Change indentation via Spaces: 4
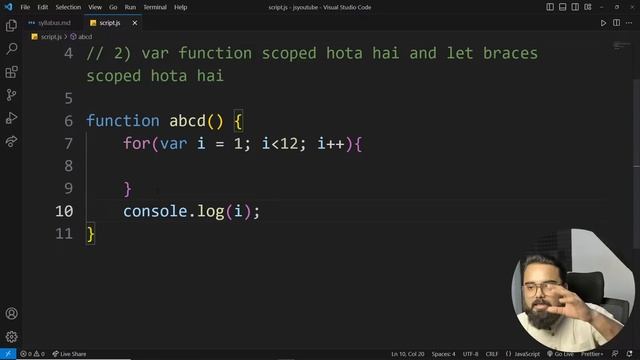The width and height of the screenshot is (640, 360). coord(443,354)
